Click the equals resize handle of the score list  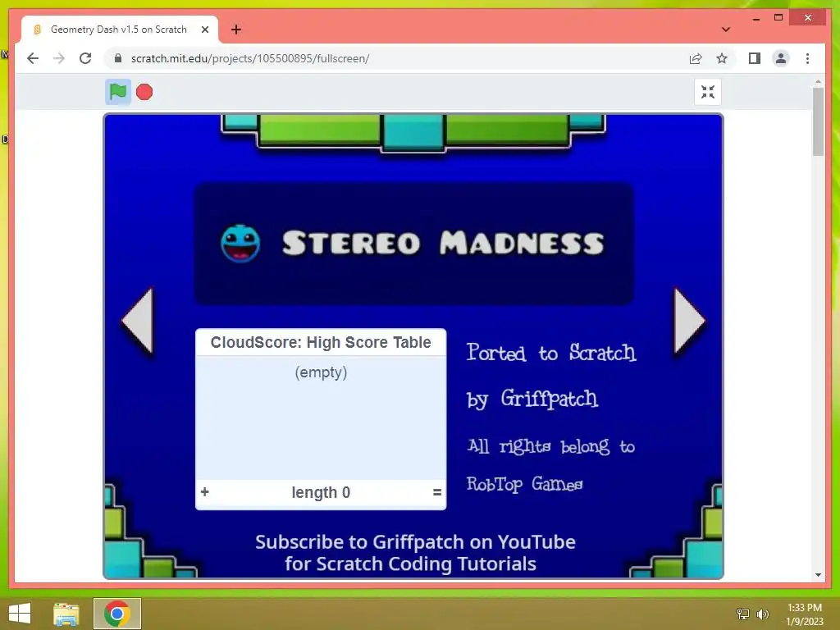tap(437, 492)
